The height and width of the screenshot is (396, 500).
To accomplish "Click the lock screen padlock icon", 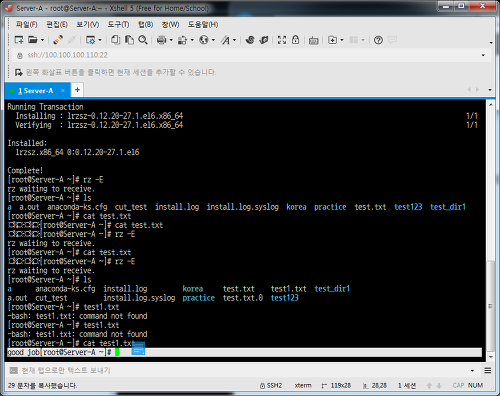I will pos(295,40).
